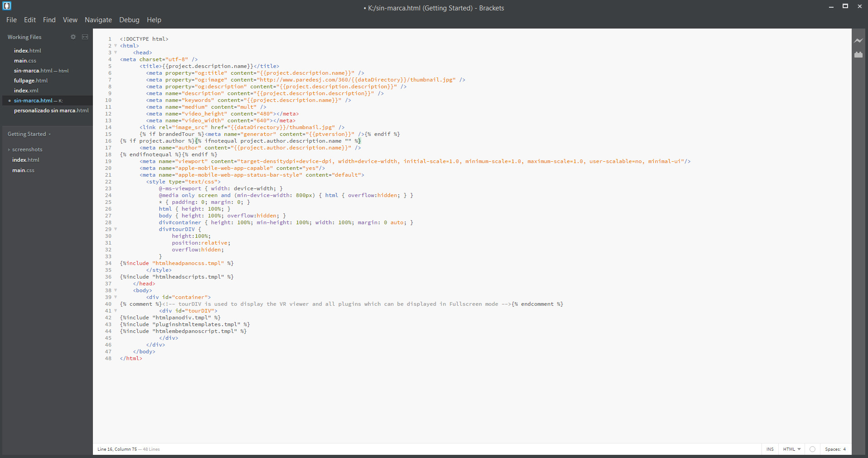The width and height of the screenshot is (868, 458).
Task: Open the Getting Started project dropdown
Action: tap(29, 134)
